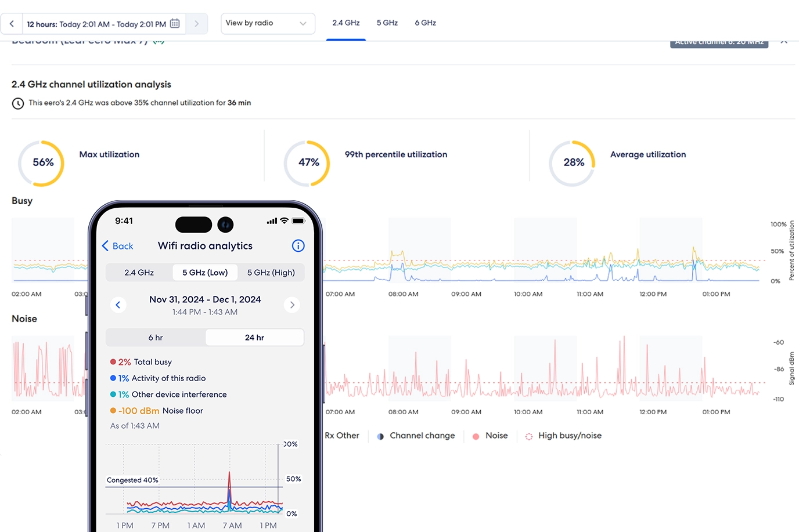Viewport: 799px width, 532px height.
Task: Click the As of 1:43 AM text
Action: (135, 426)
